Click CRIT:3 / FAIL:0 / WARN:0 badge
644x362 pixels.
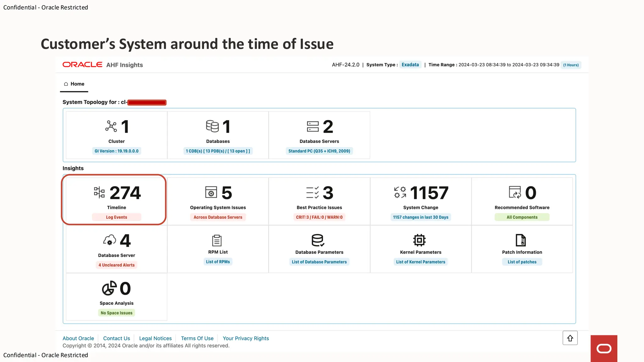[x=319, y=217]
